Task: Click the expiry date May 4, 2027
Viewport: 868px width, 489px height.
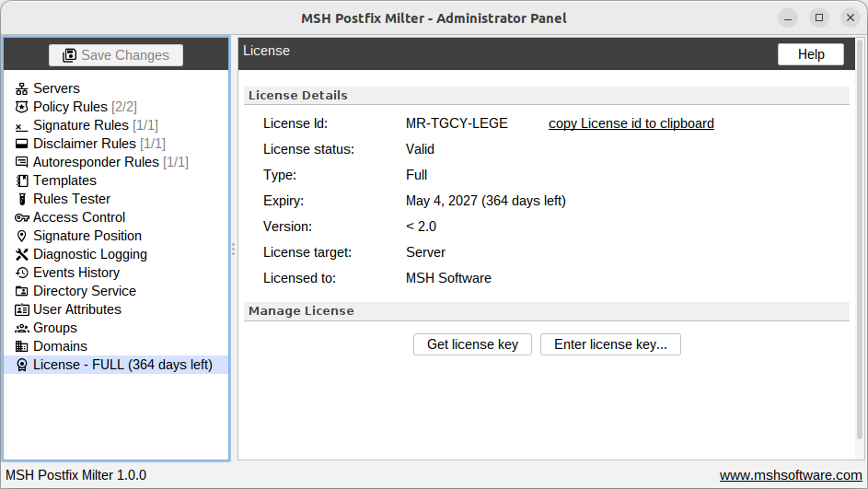Action: pyautogui.click(x=442, y=201)
